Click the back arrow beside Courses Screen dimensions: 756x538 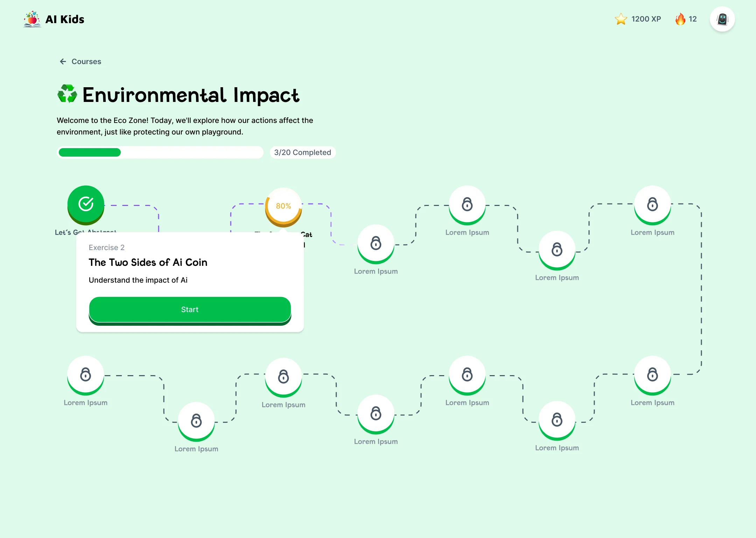(63, 62)
